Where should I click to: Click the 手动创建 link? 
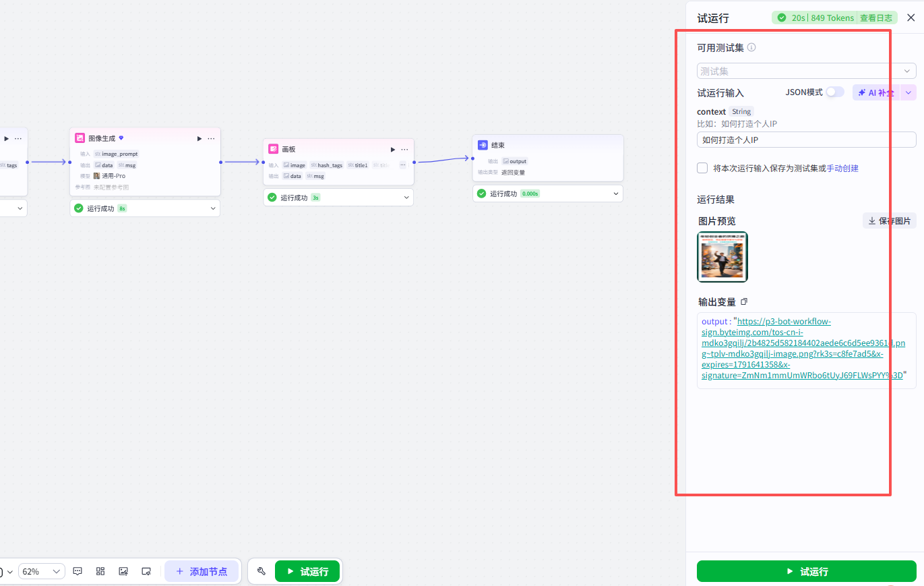tap(842, 168)
